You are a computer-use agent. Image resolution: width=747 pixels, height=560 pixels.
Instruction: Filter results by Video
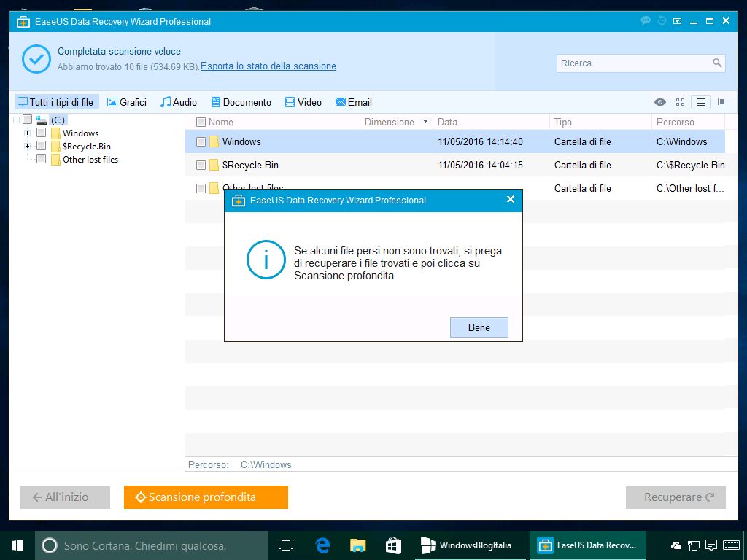pos(303,102)
